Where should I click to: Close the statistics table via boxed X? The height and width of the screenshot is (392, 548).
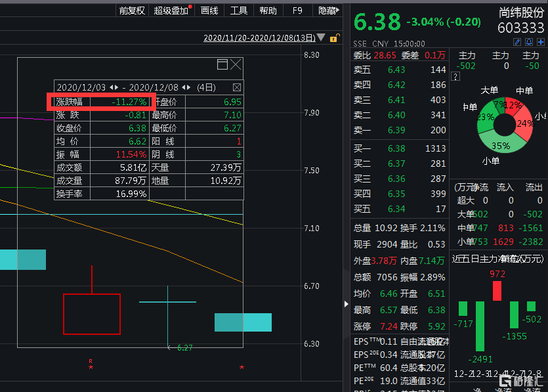[x=237, y=87]
